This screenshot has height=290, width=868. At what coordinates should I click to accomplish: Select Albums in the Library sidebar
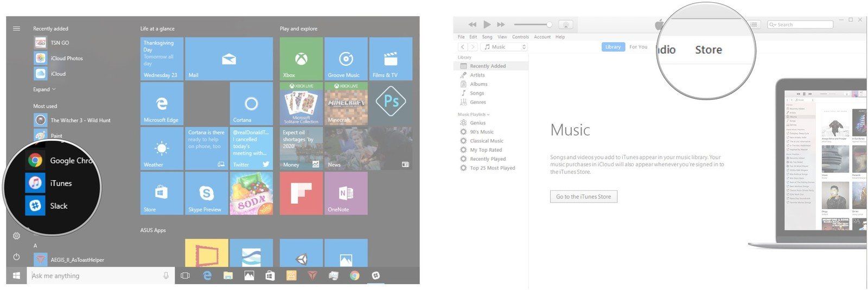pyautogui.click(x=478, y=84)
